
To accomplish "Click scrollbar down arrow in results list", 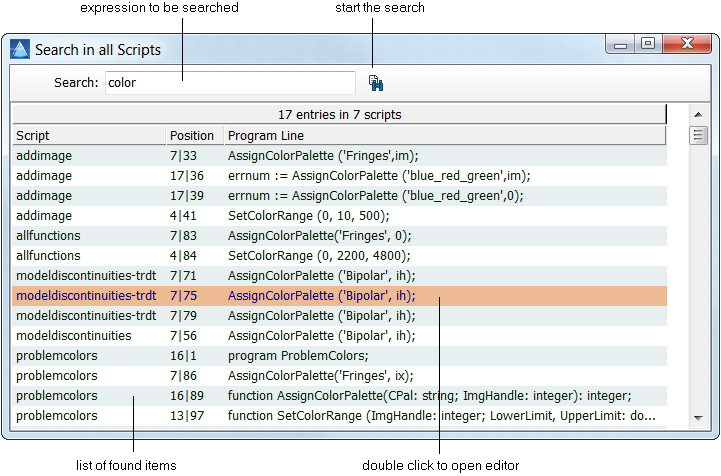I will 698,418.
